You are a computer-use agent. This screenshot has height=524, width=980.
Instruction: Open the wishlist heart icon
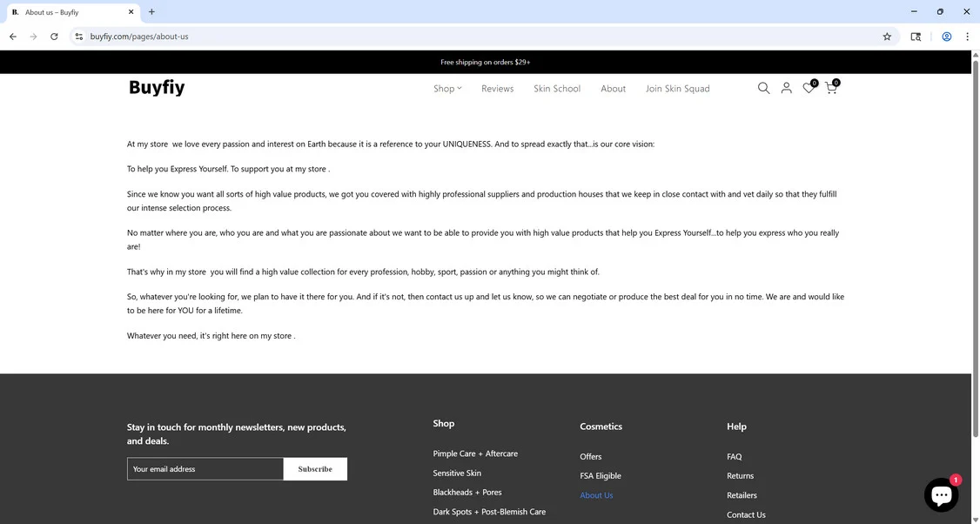click(809, 88)
